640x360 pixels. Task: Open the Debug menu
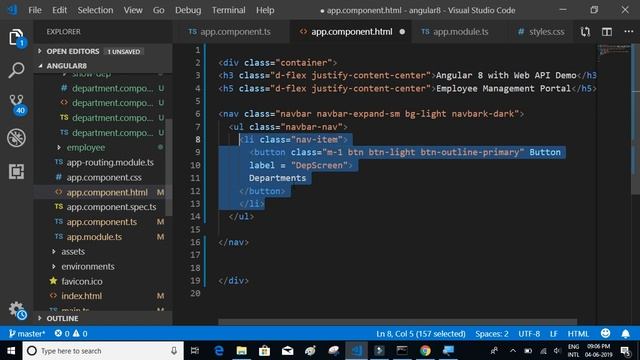coord(188,10)
